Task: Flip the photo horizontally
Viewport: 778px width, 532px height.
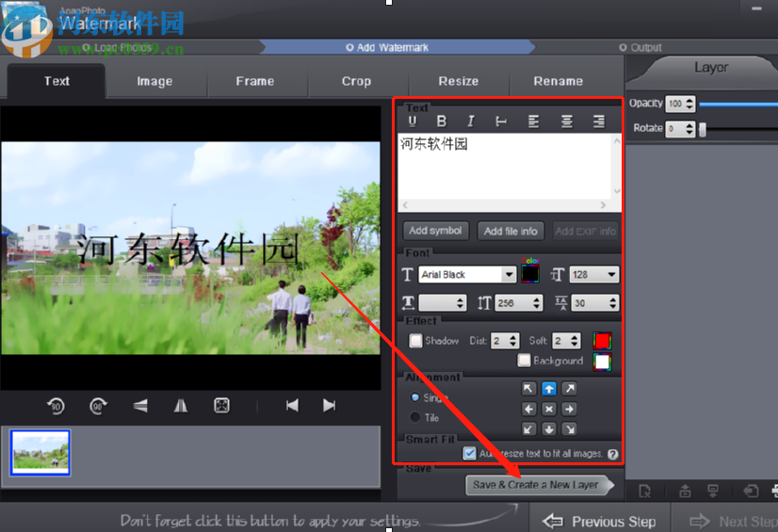Action: [x=140, y=406]
